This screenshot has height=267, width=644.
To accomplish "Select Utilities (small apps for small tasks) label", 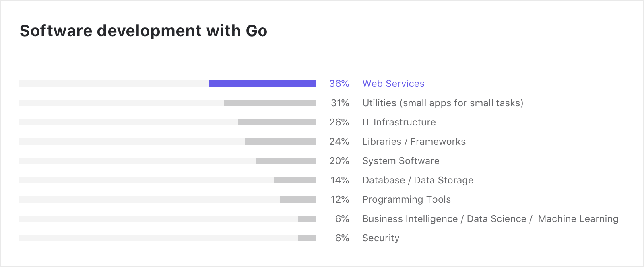I will pyautogui.click(x=443, y=103).
